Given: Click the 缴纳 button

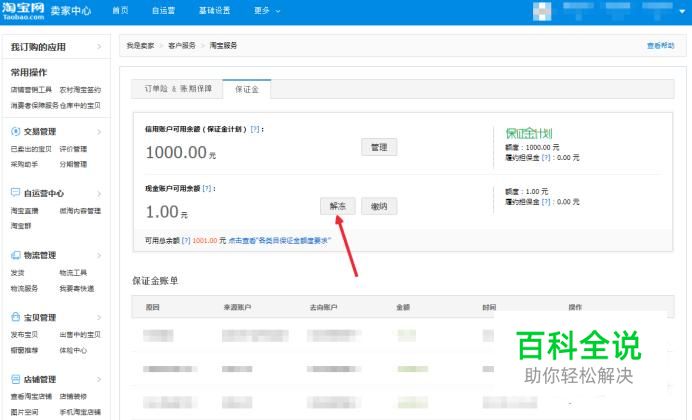Looking at the screenshot, I should tap(379, 206).
